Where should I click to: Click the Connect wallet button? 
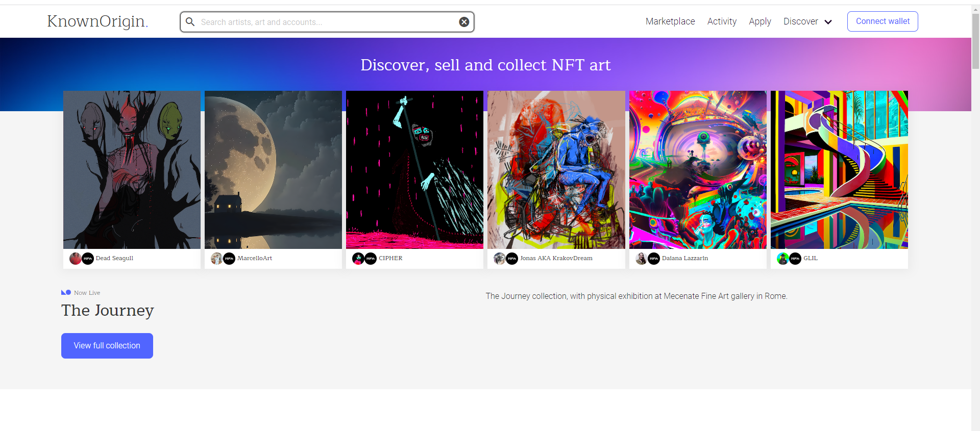click(883, 21)
